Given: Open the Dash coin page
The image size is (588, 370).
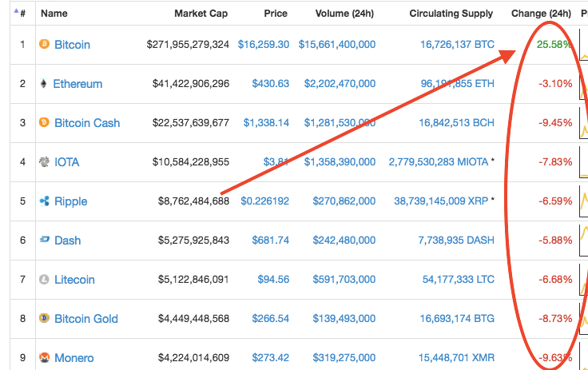Looking at the screenshot, I should pos(67,241).
